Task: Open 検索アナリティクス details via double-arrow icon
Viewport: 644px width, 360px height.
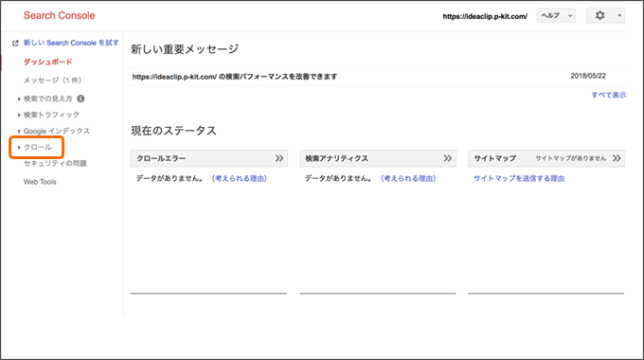Action: pos(448,158)
